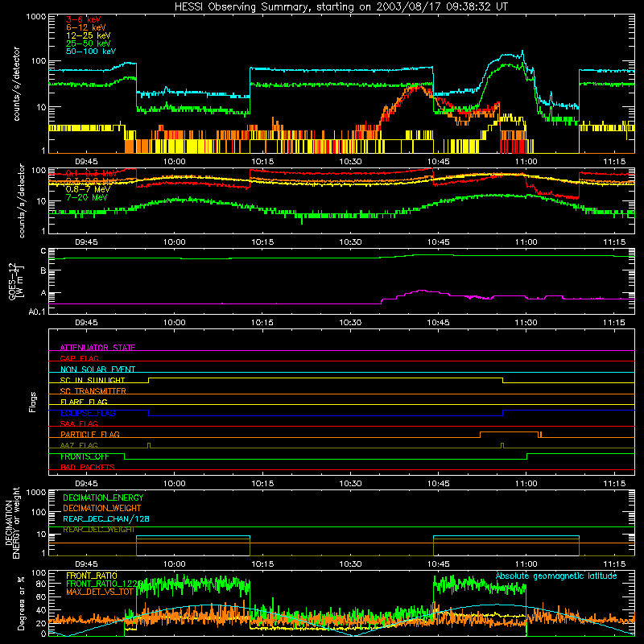Click the 11:00 time label under the GOES panel
644x644 pixels.
click(x=526, y=322)
